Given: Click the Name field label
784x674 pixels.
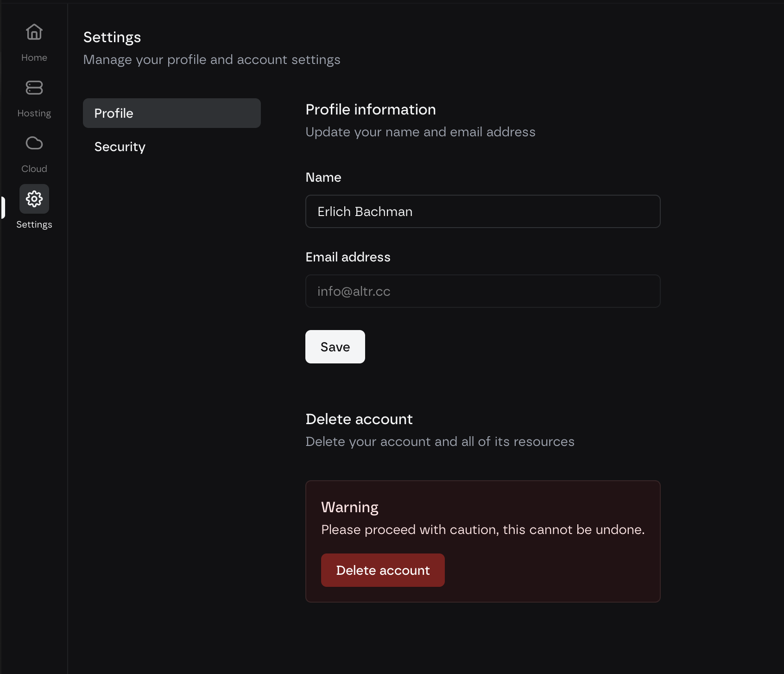Looking at the screenshot, I should click(323, 177).
